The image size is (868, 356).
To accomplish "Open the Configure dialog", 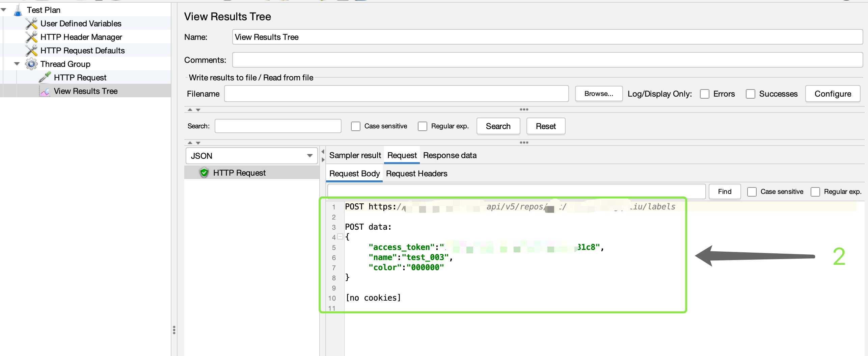I will 833,94.
